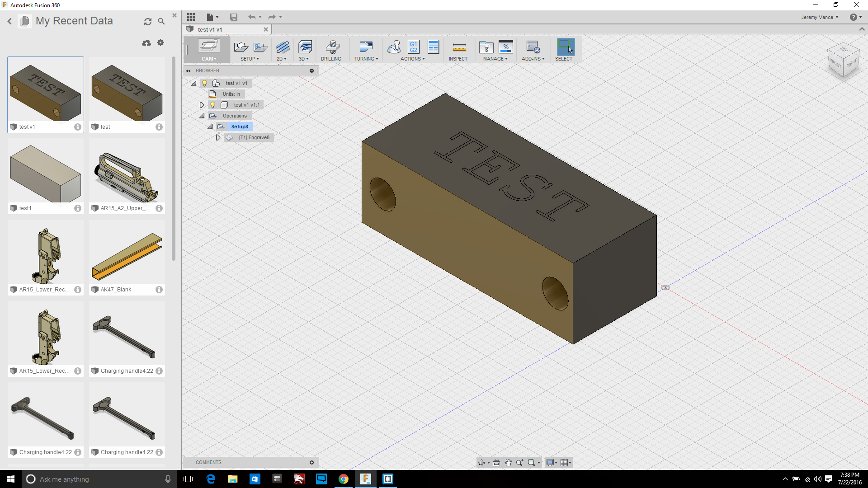This screenshot has width=868, height=488.
Task: Open the Inspect measurement tool
Action: 458,50
